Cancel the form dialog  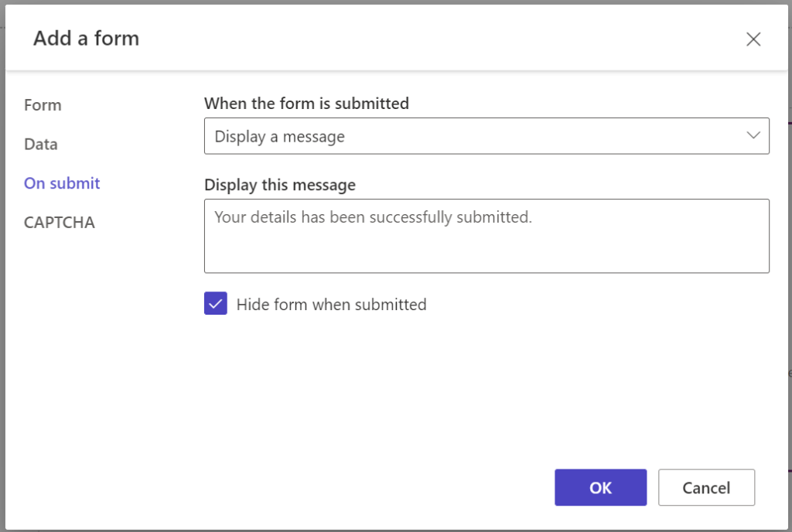(x=706, y=488)
